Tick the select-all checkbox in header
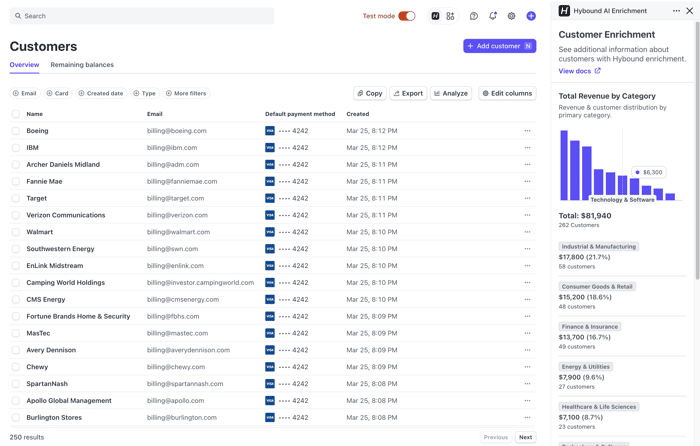Screen dimensions: 700x446 pos(16,114)
